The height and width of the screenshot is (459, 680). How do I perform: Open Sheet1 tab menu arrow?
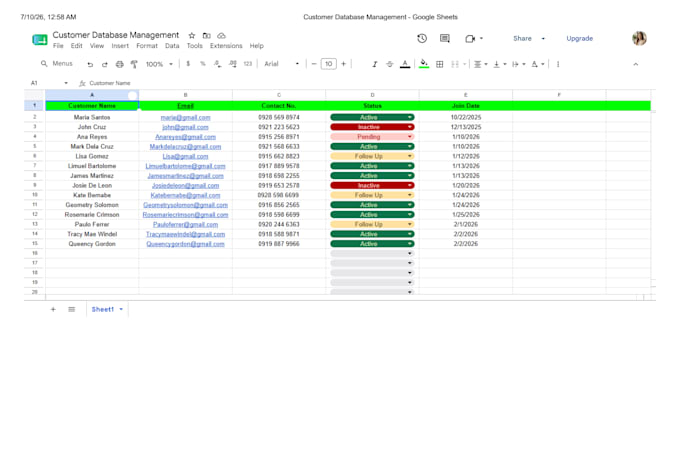(121, 309)
